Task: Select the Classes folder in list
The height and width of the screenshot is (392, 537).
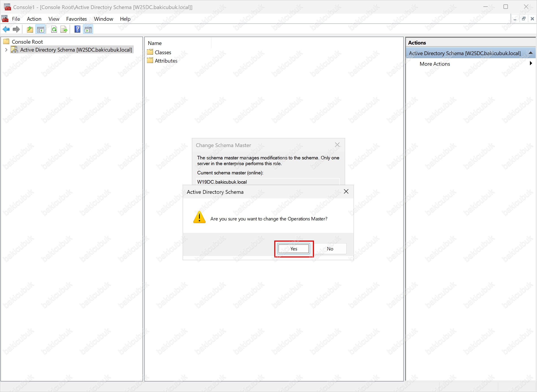Action: point(163,52)
